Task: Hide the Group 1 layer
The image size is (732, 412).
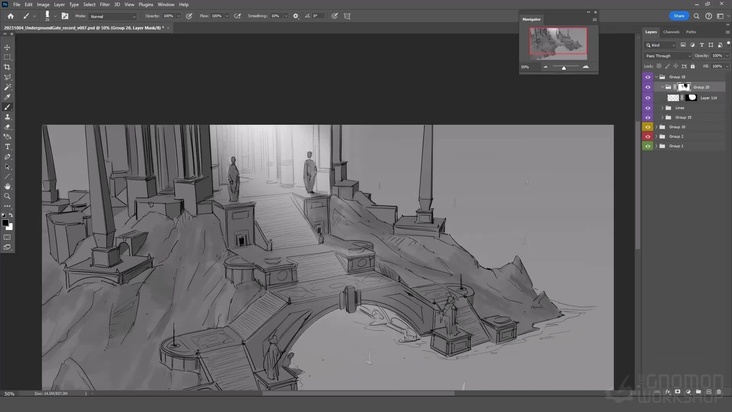Action: (x=647, y=146)
